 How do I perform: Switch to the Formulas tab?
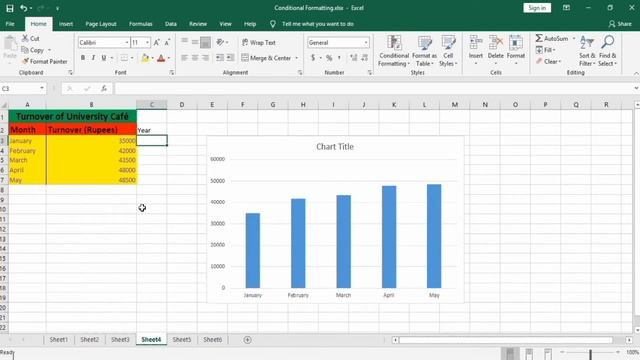pos(140,24)
